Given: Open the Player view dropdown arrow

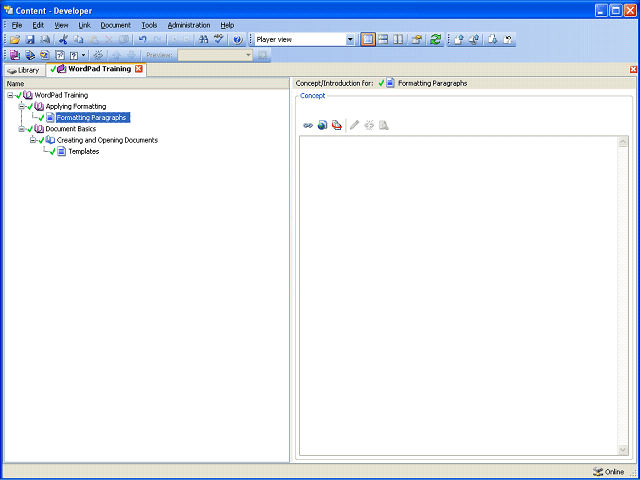Looking at the screenshot, I should [350, 40].
